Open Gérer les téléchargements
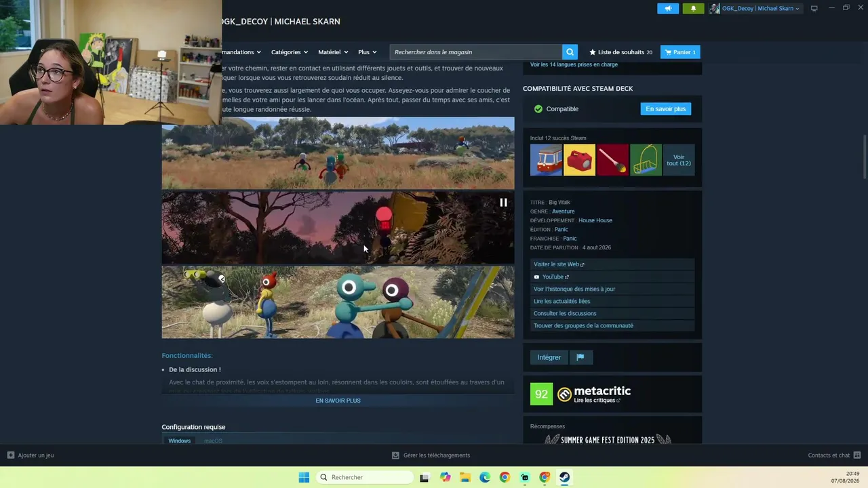The width and height of the screenshot is (868, 488). [437, 455]
